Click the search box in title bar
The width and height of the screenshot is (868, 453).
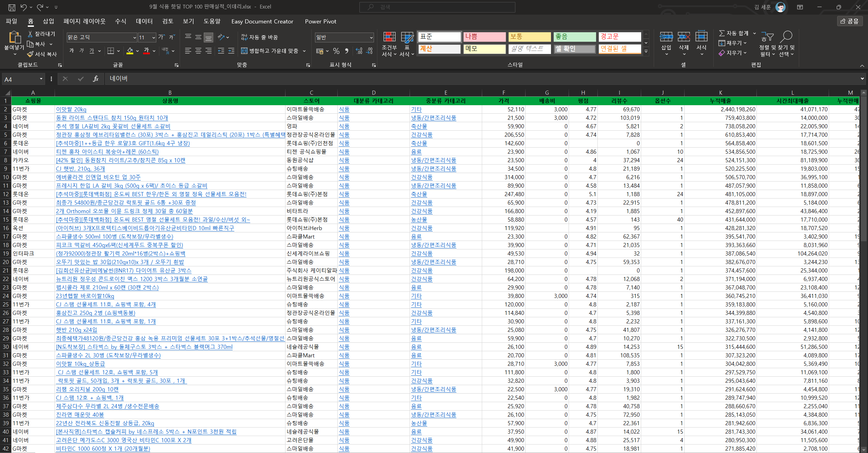tap(437, 7)
